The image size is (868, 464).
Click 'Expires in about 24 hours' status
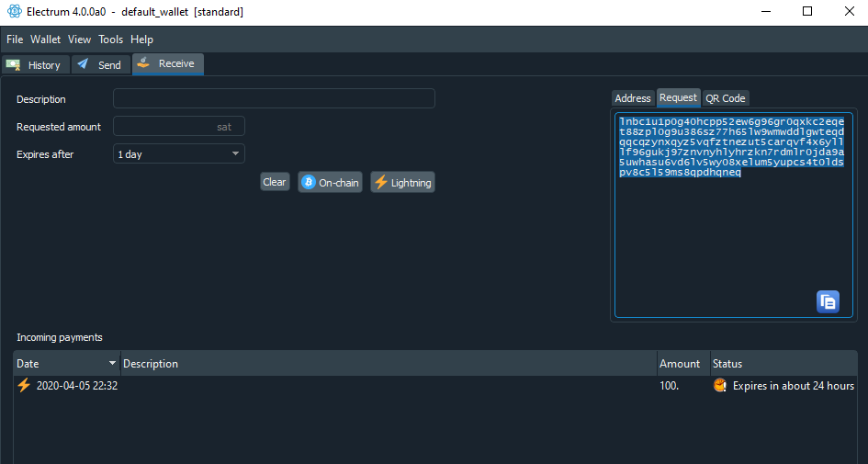click(794, 385)
